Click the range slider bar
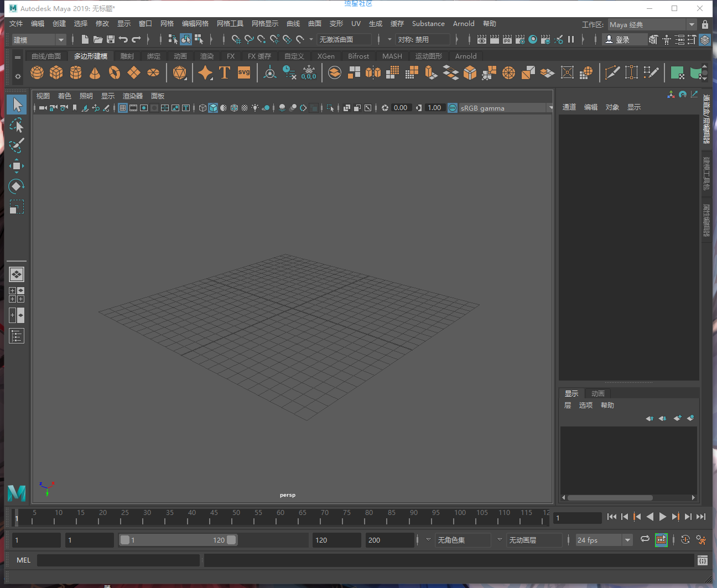The height and width of the screenshot is (588, 717). click(x=178, y=540)
